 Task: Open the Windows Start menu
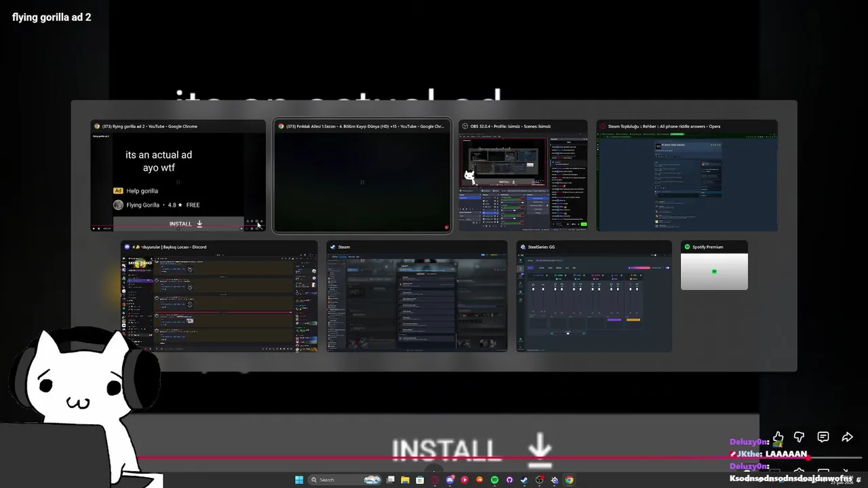pyautogui.click(x=299, y=480)
